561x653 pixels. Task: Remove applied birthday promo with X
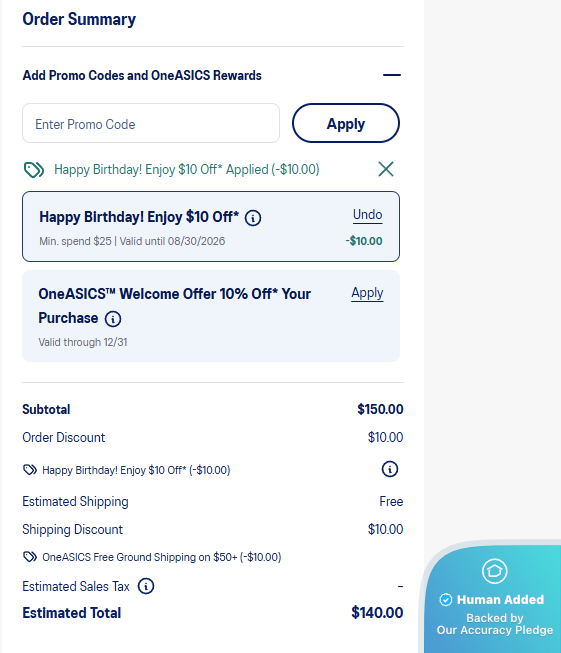coord(386,169)
